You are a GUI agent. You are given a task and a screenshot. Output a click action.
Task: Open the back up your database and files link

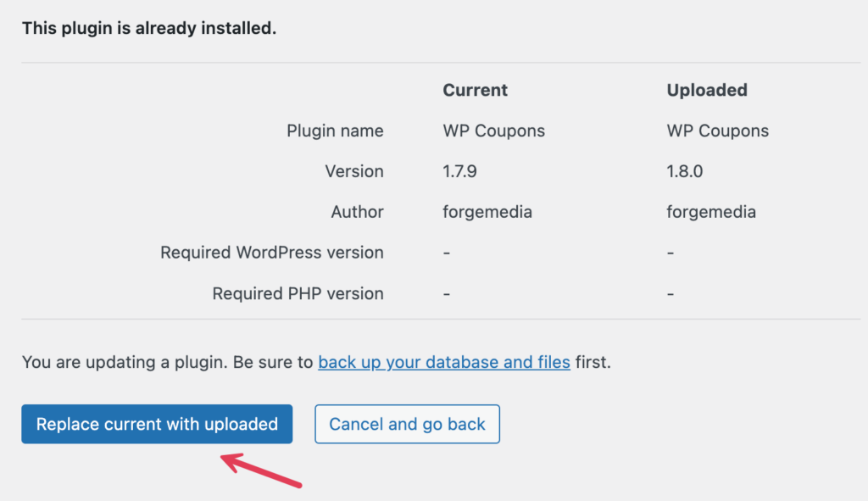(444, 362)
